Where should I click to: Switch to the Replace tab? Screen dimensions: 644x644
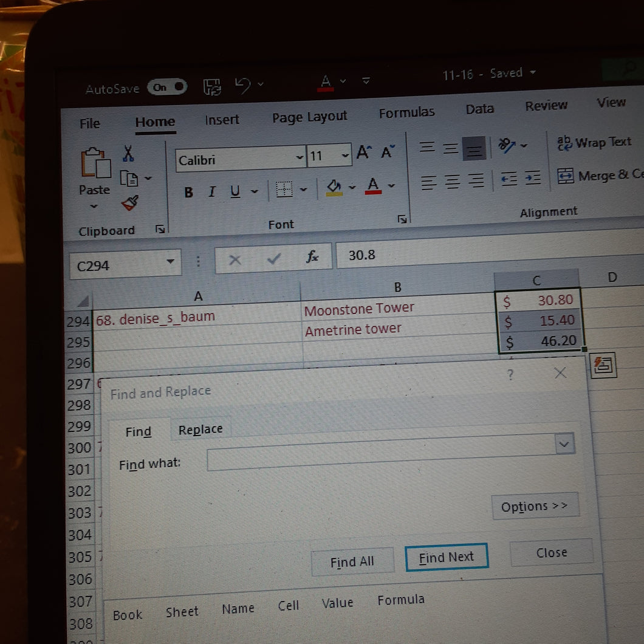tap(200, 430)
